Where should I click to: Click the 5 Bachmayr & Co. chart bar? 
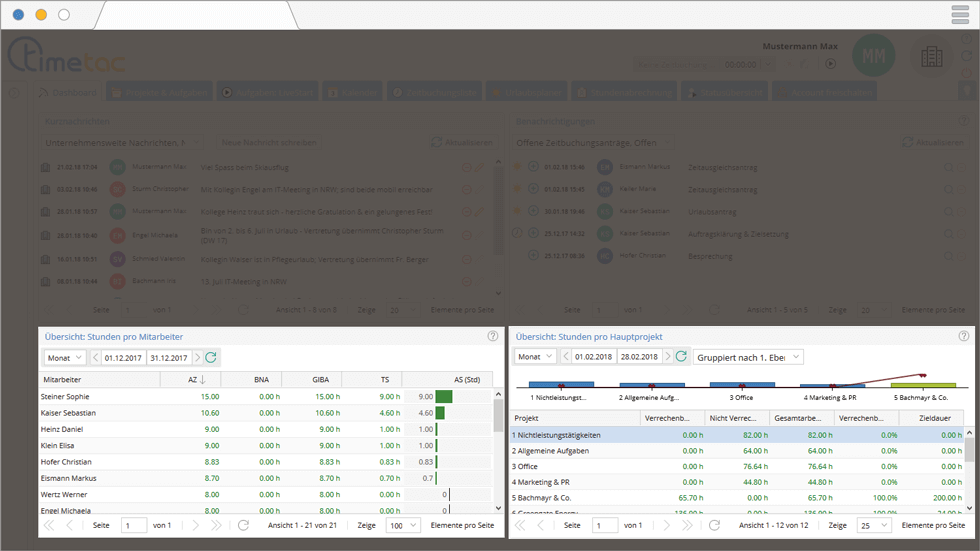pos(922,384)
